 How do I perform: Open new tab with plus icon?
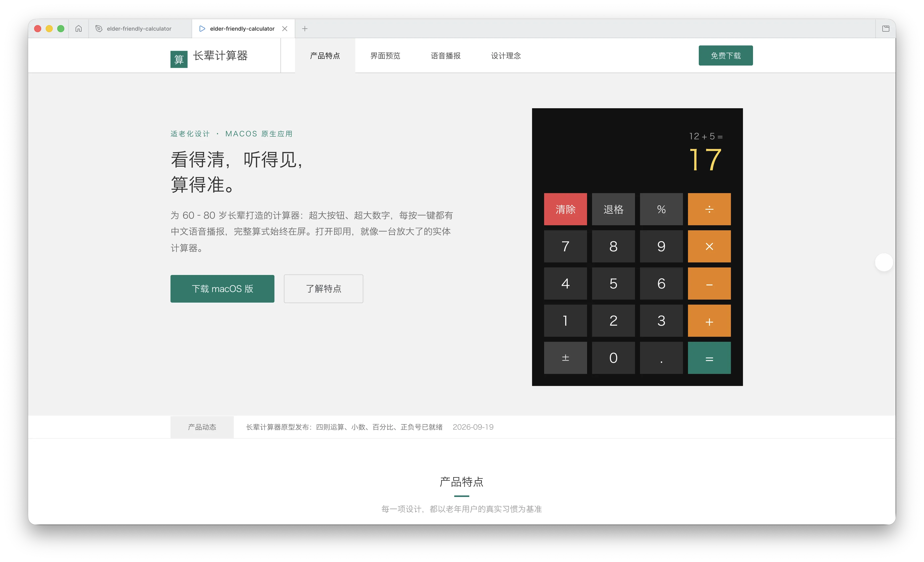(x=305, y=29)
